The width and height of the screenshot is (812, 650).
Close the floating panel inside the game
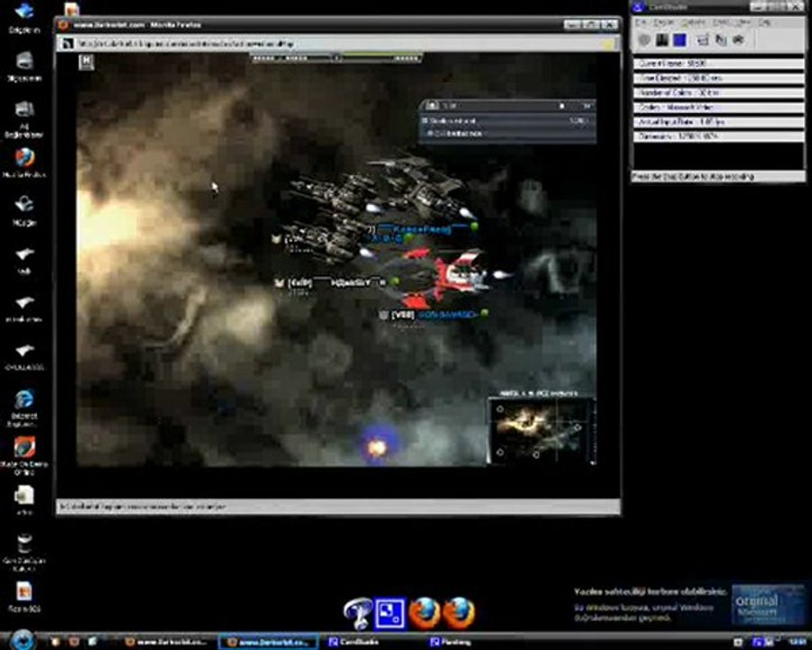point(587,106)
